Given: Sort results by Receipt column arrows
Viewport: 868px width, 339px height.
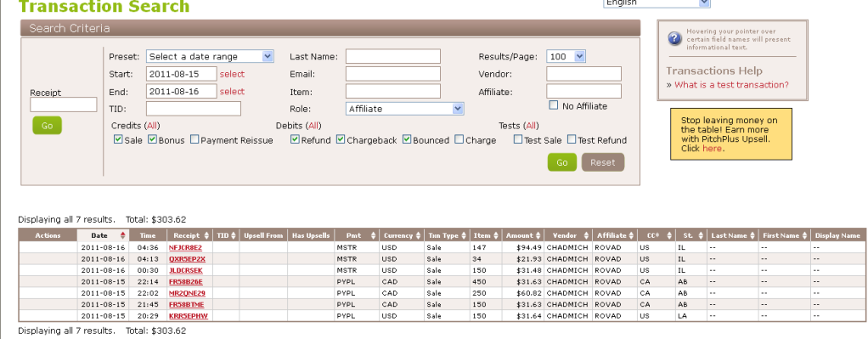Looking at the screenshot, I should tap(206, 235).
